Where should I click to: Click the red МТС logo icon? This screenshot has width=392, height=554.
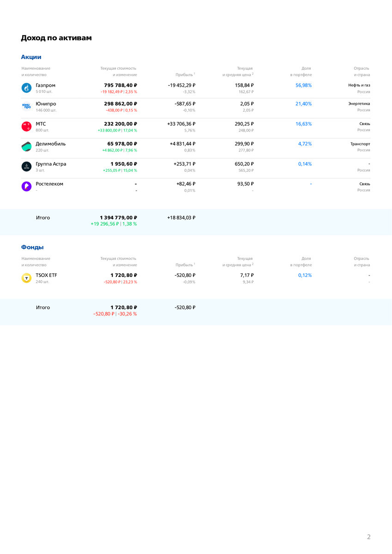click(x=26, y=126)
